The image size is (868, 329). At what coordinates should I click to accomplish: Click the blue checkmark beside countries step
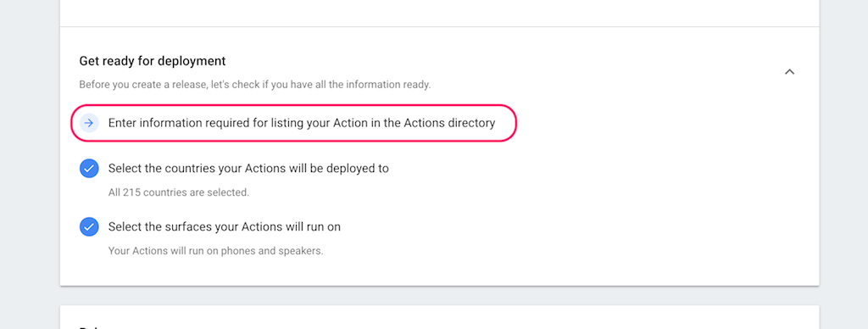89,169
